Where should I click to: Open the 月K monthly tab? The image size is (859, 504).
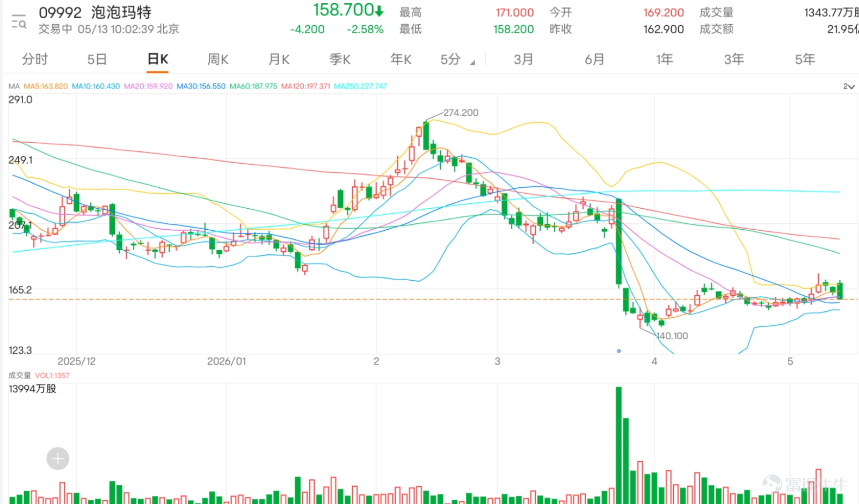[x=279, y=59]
